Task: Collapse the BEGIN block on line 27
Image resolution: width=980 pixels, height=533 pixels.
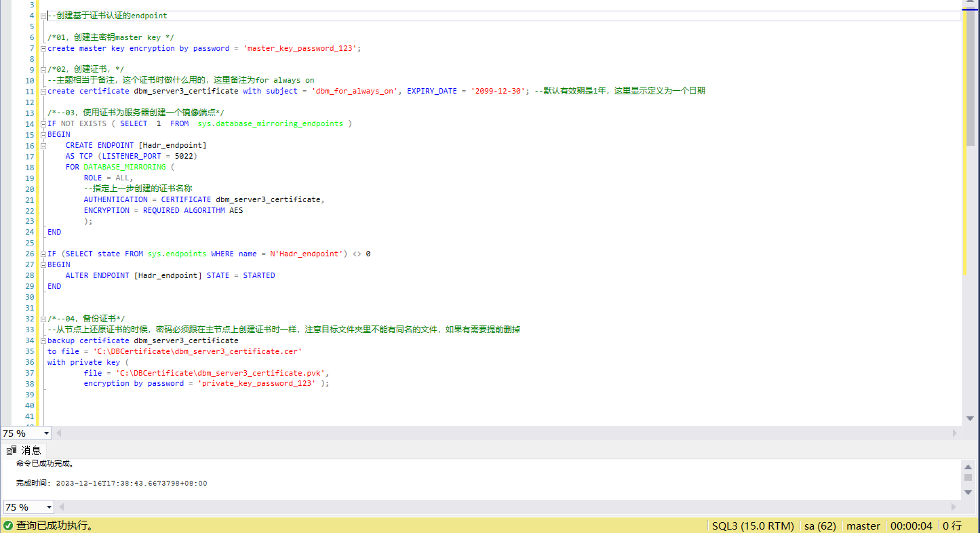Action: pos(43,265)
